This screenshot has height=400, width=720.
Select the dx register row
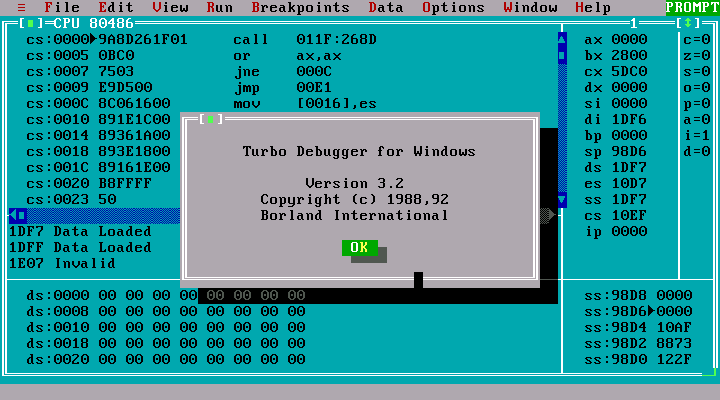tap(616, 87)
